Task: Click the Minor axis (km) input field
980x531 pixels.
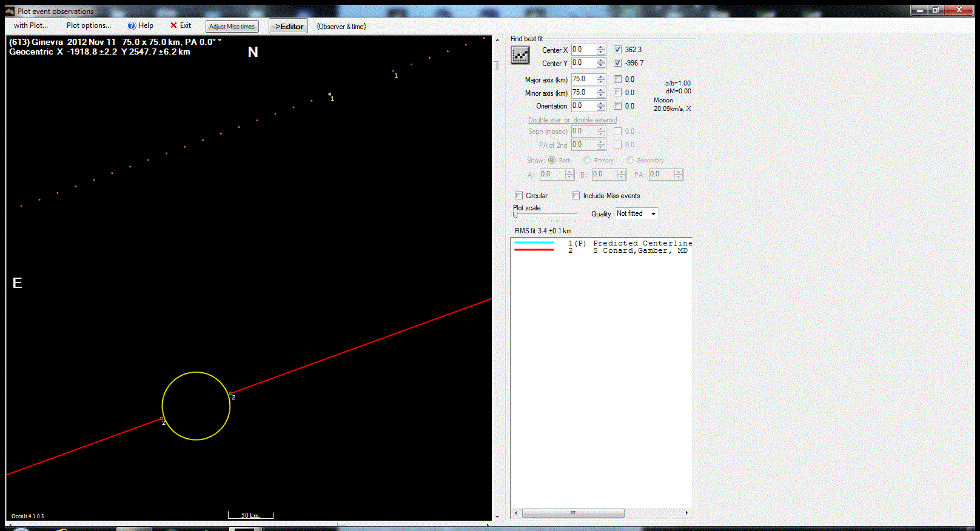Action: [x=584, y=93]
